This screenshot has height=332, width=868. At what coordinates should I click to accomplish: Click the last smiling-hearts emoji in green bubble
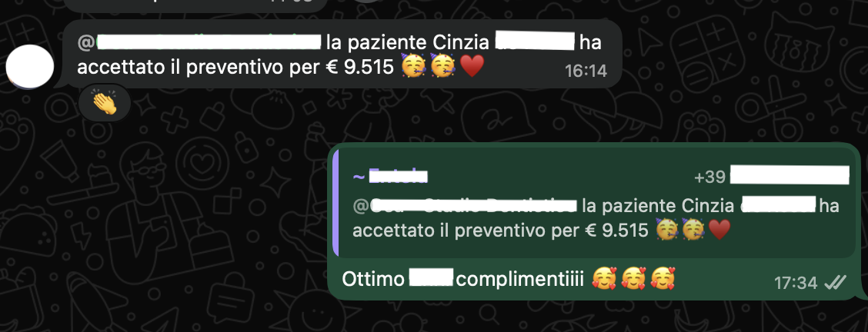(663, 278)
